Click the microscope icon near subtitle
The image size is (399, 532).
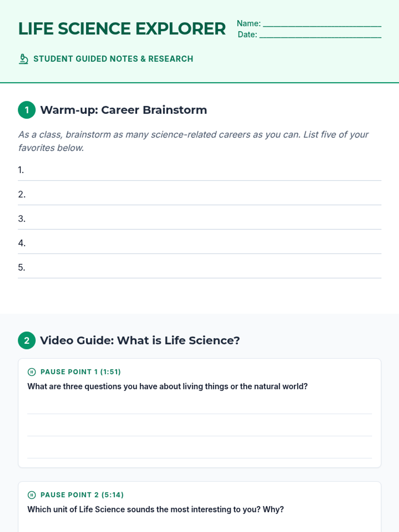[23, 59]
